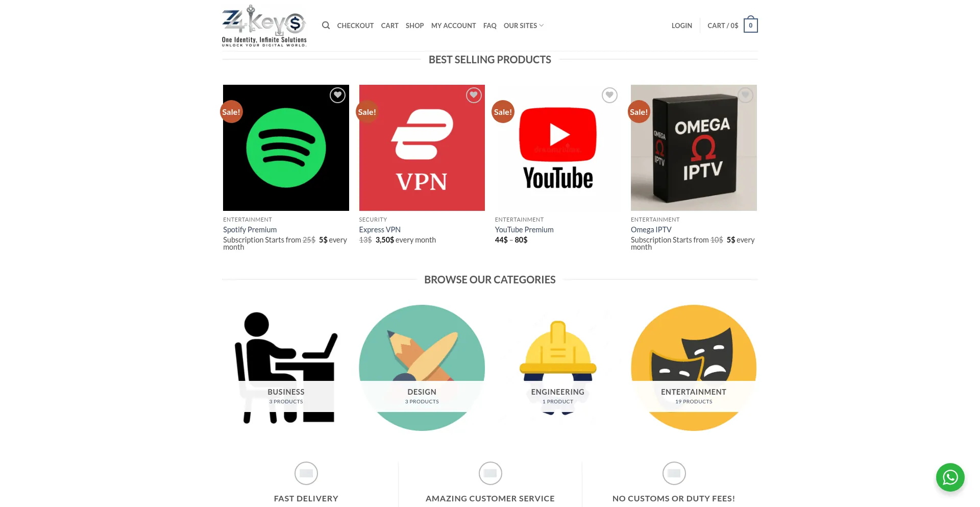This screenshot has width=980, height=507.
Task: Open WhatsApp chat floating button
Action: (950, 477)
